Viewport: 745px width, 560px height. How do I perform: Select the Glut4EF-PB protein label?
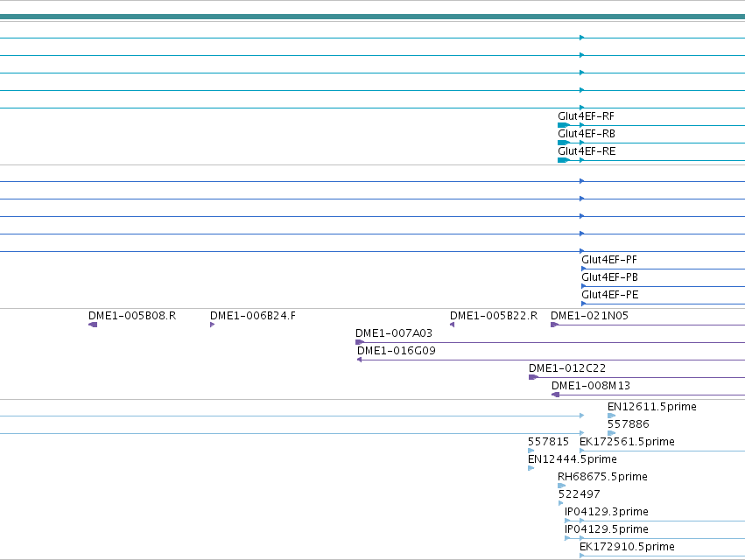[x=609, y=277]
